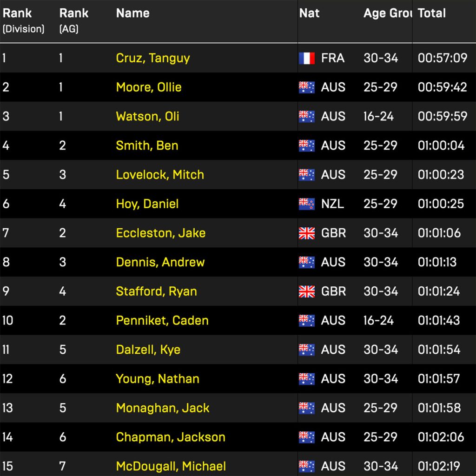The width and height of the screenshot is (476, 476).
Task: Click on Chapman, Jackson's name
Action: click(x=171, y=437)
